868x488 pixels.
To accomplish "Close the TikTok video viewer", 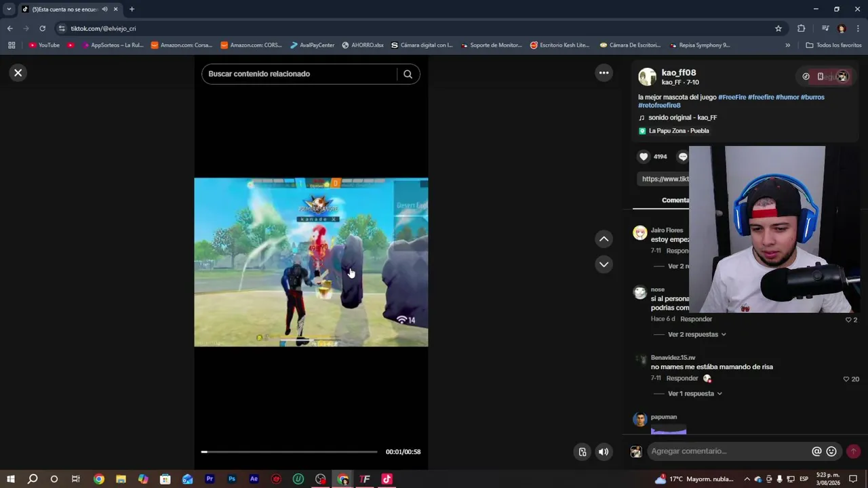I will pyautogui.click(x=18, y=73).
